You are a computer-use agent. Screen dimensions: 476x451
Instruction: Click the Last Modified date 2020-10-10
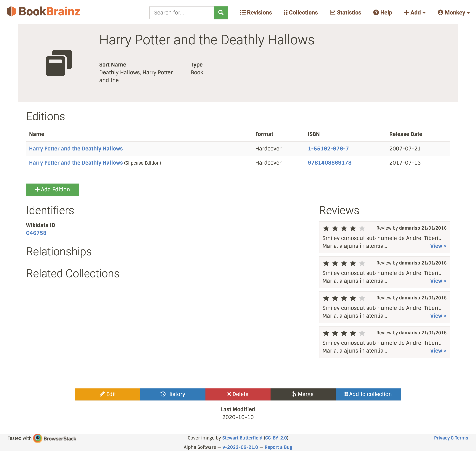click(238, 417)
